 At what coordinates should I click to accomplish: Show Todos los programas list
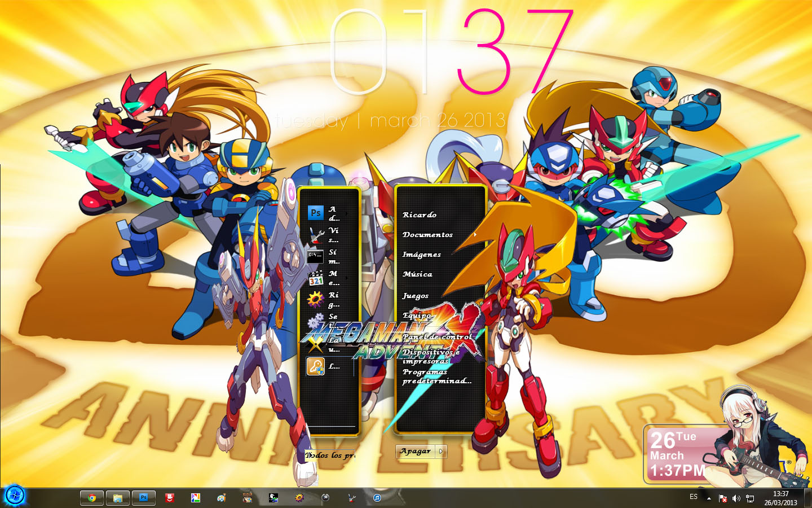tap(330, 455)
